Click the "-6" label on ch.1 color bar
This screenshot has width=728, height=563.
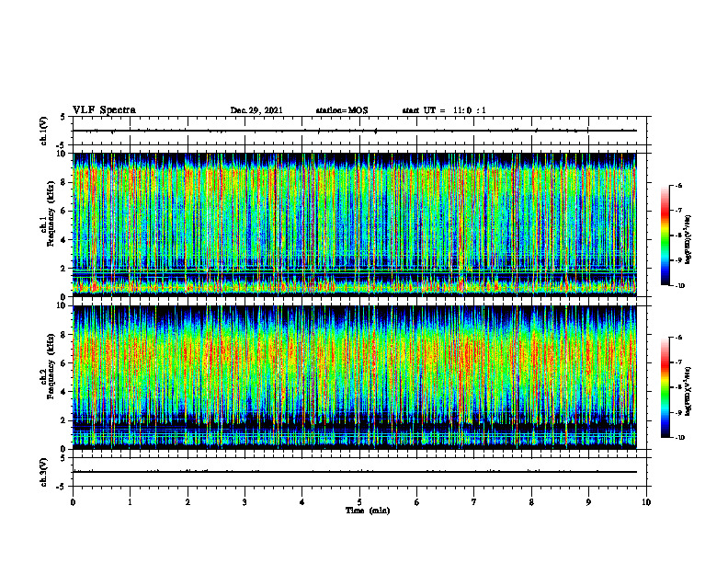point(678,185)
